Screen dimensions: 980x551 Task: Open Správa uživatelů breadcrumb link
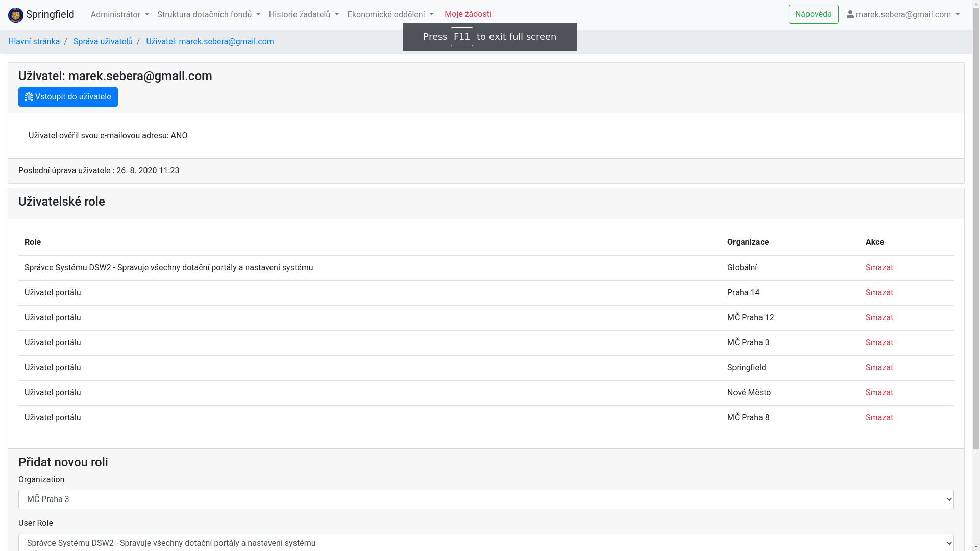point(103,42)
